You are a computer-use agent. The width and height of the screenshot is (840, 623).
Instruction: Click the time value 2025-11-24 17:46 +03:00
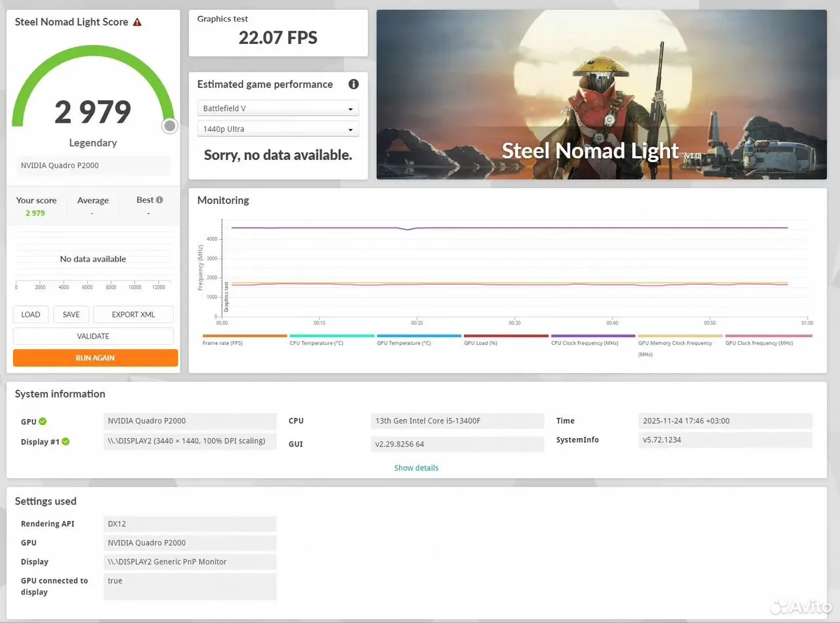click(x=725, y=421)
